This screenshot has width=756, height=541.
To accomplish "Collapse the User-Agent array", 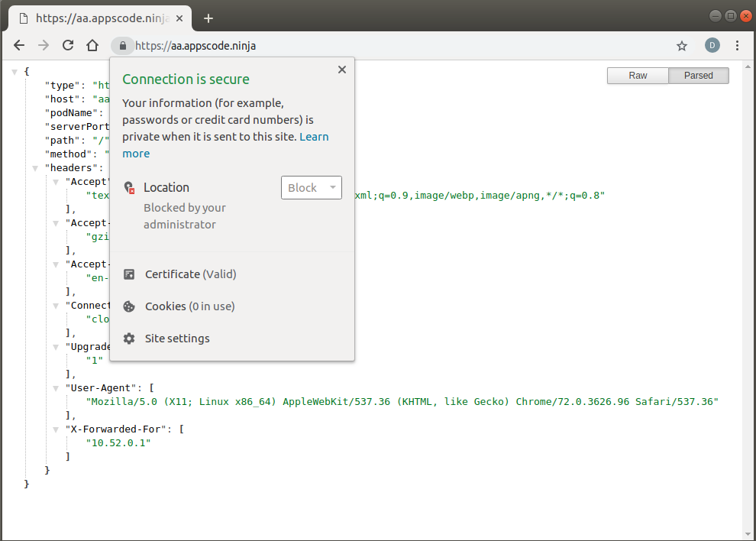I will tap(56, 388).
